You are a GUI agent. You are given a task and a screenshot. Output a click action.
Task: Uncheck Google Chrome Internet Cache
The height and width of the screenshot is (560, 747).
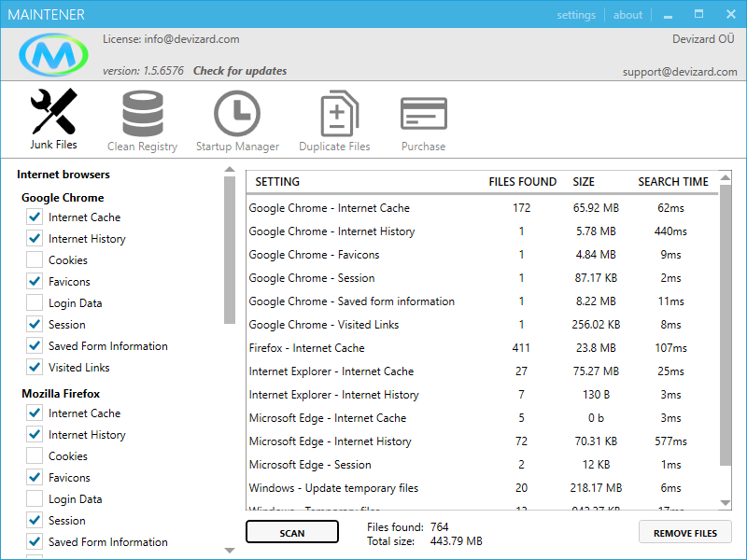tap(35, 217)
